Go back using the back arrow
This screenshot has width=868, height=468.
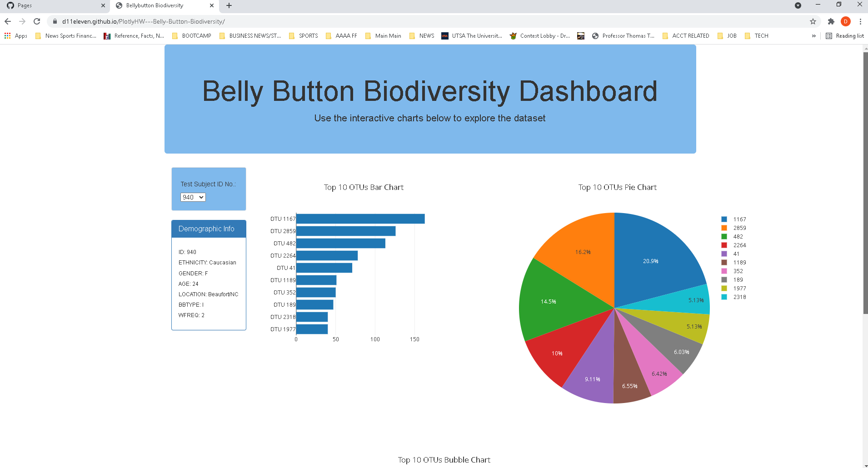[8, 21]
